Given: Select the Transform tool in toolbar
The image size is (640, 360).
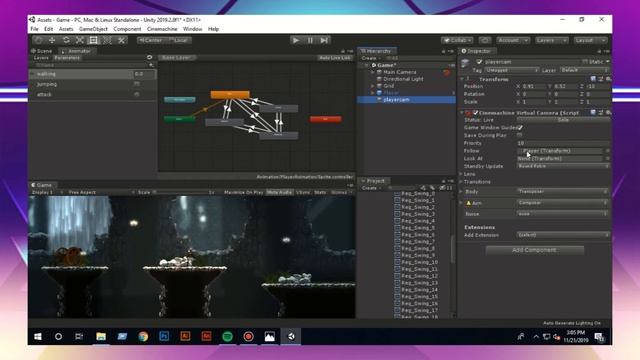Looking at the screenshot, I should [107, 40].
